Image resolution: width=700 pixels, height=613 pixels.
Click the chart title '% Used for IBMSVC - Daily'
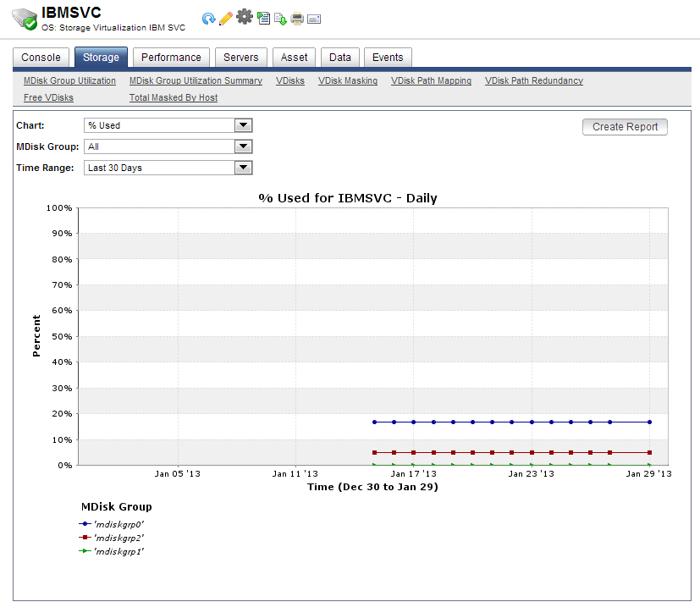pyautogui.click(x=348, y=198)
